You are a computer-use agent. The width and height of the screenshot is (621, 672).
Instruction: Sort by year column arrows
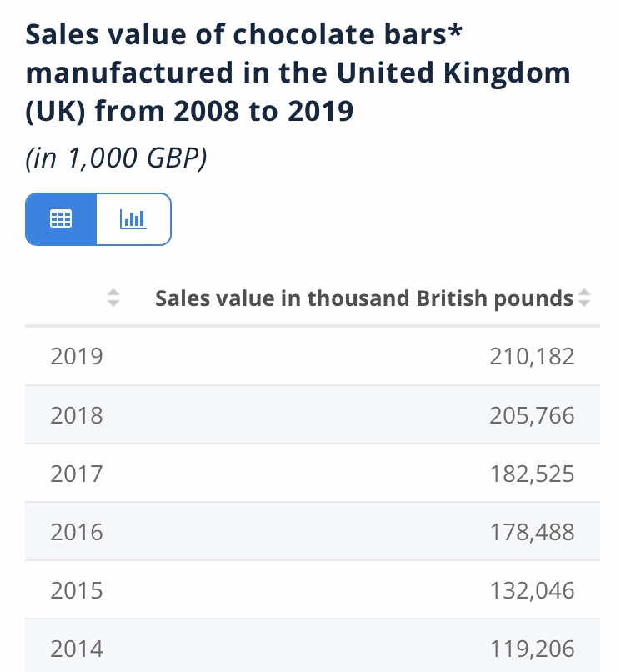tap(114, 298)
